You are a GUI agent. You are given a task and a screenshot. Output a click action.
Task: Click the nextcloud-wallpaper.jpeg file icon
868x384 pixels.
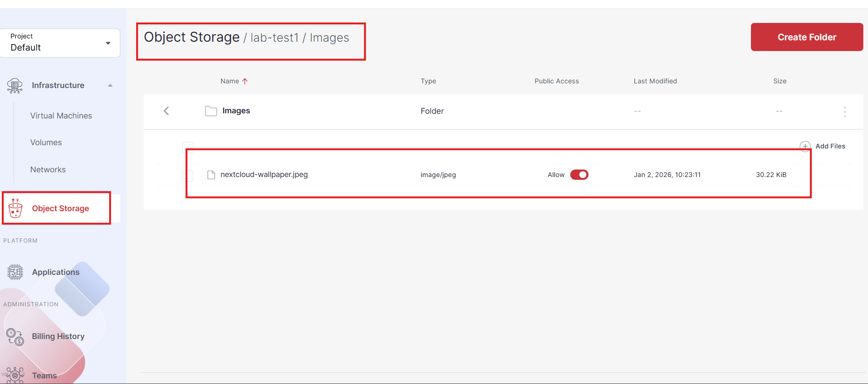click(211, 175)
